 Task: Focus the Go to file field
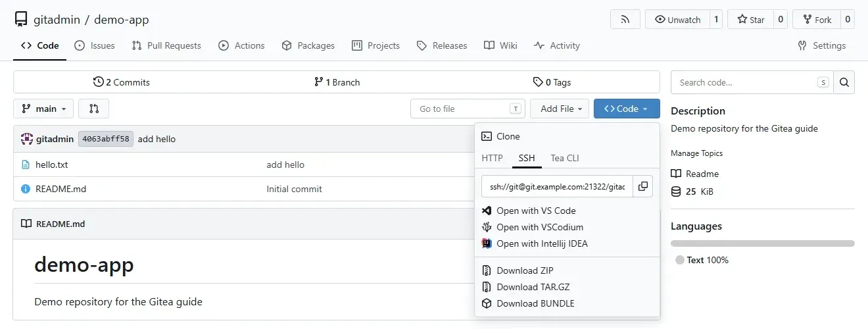pyautogui.click(x=468, y=109)
